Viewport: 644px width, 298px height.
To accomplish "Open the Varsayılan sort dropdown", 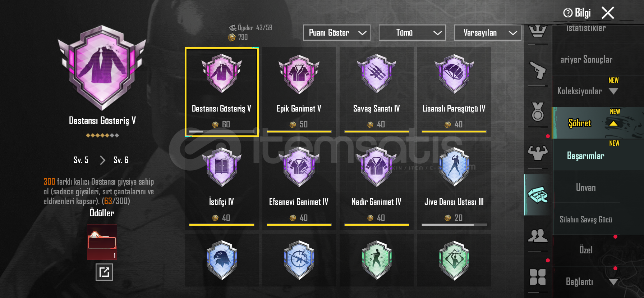I will pos(488,33).
